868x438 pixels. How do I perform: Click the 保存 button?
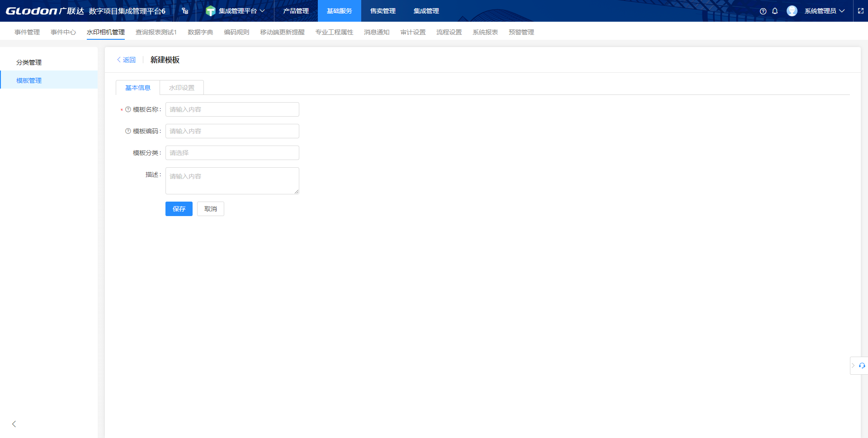pyautogui.click(x=179, y=209)
